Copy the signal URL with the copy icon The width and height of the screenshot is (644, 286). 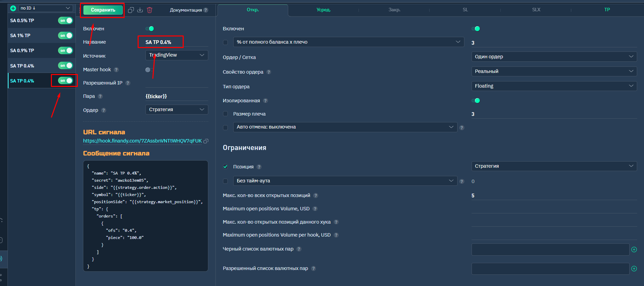206,141
